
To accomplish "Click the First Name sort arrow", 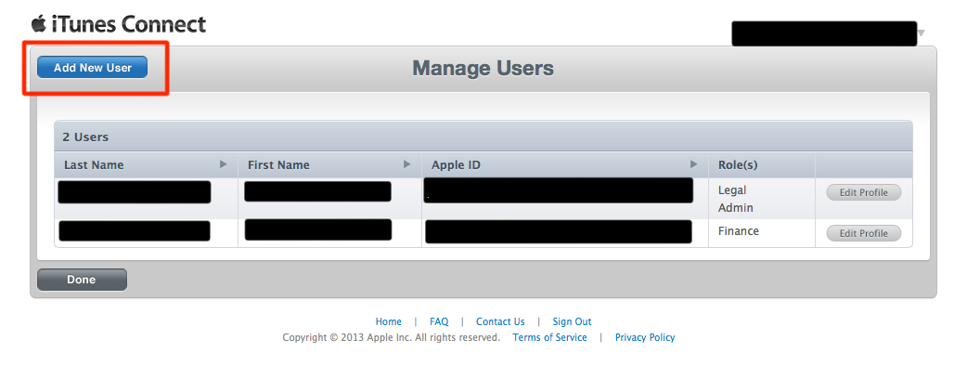I will (407, 164).
